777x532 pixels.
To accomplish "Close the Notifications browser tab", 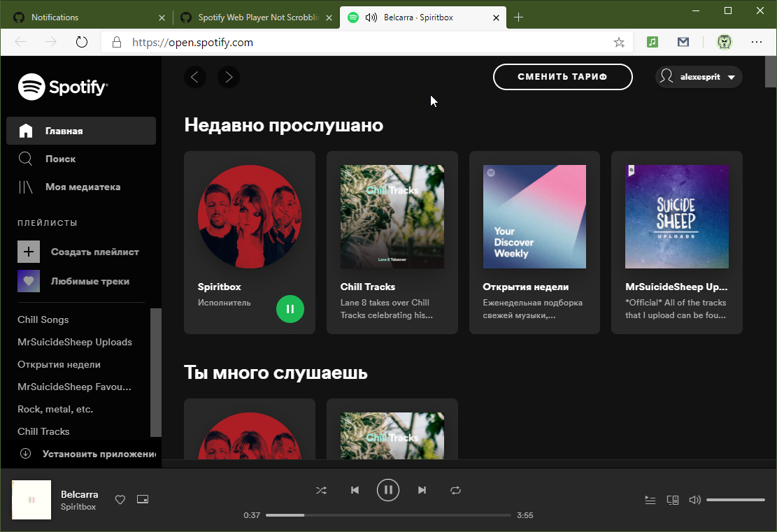I will coord(162,18).
